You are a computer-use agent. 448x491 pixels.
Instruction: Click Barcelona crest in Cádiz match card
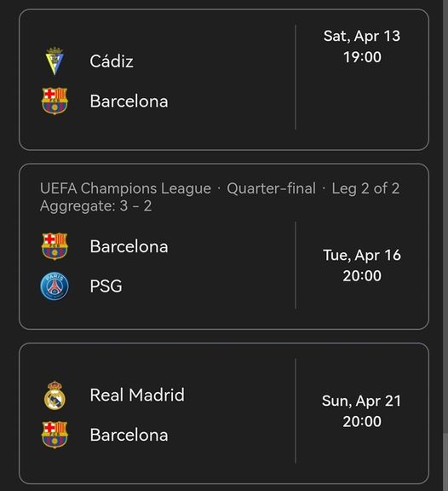[55, 101]
